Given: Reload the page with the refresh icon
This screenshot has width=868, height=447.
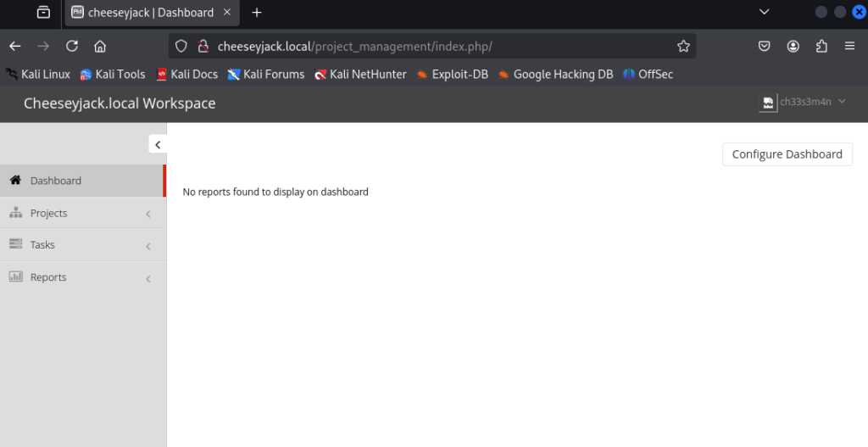Looking at the screenshot, I should pos(72,46).
